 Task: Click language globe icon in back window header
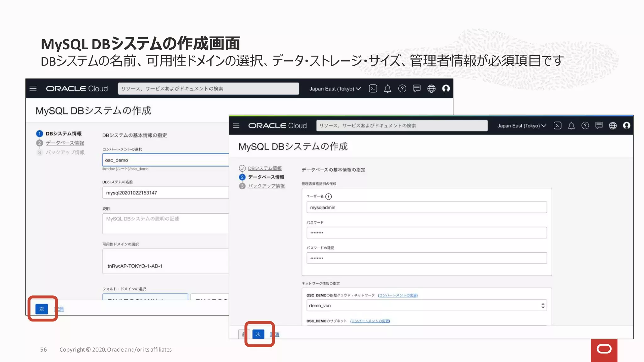click(x=431, y=89)
